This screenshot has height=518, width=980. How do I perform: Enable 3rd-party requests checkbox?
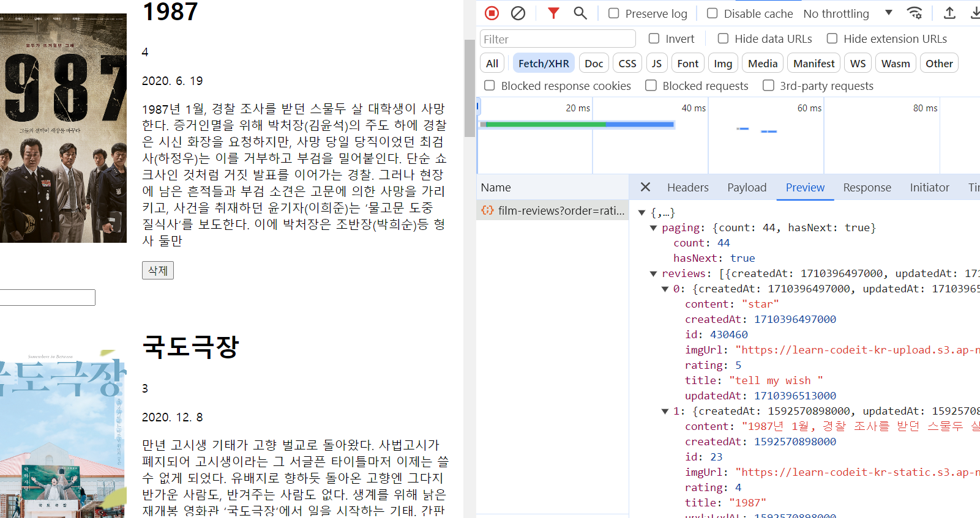click(x=769, y=86)
